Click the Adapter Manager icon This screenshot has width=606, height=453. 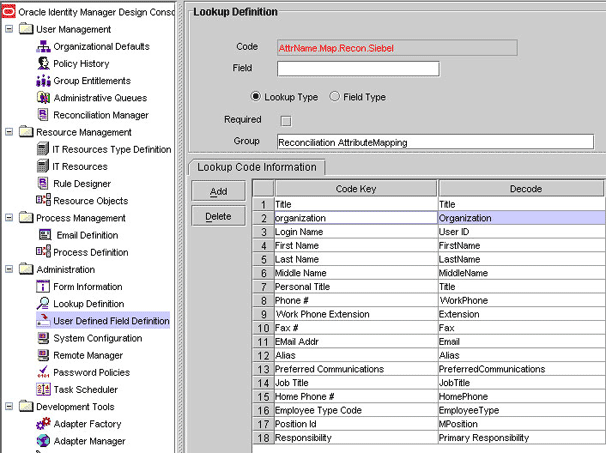click(43, 441)
